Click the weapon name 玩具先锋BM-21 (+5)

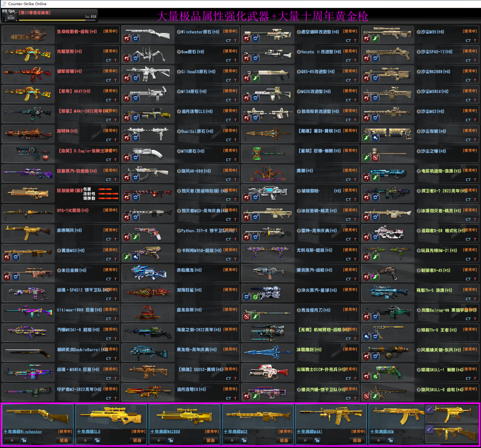(x=439, y=251)
